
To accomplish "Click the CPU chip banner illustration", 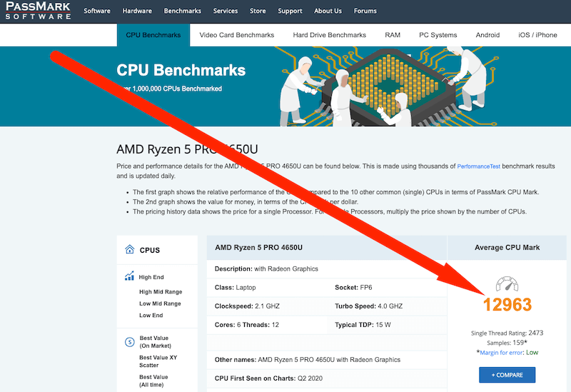I will coord(388,86).
